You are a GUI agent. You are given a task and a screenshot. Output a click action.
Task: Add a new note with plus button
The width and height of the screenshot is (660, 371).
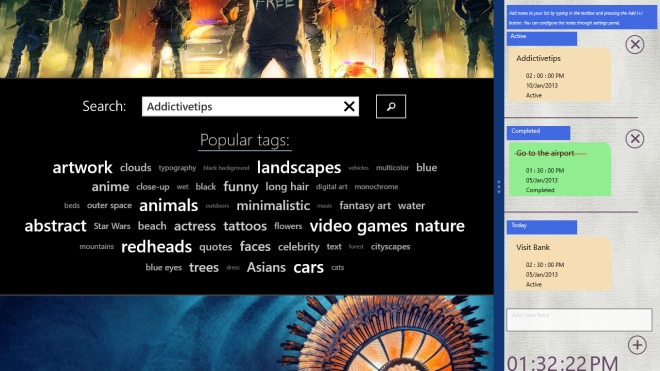click(637, 345)
